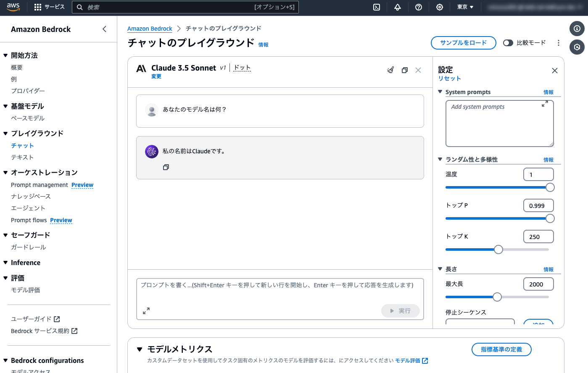Collapse the System prompts section
The image size is (588, 373).
click(x=440, y=92)
